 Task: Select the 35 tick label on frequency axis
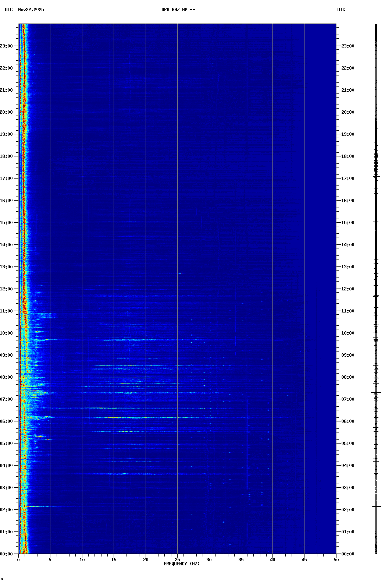tap(241, 560)
